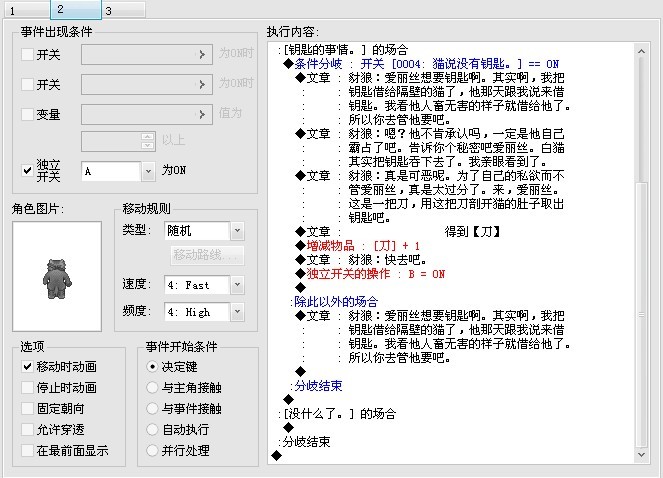663x478 pixels.
Task: Select the 除此以外的场合 line
Action: [x=334, y=302]
